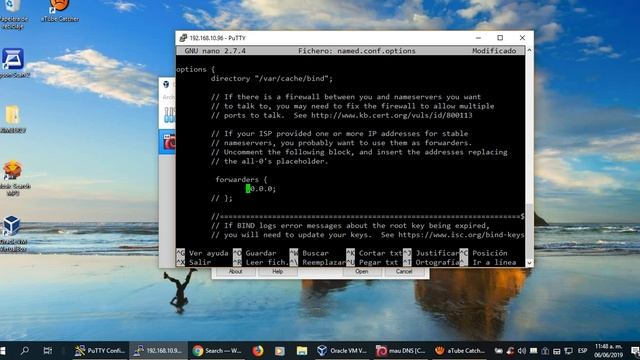Viewport: 640px width, 360px height.
Task: Click the '^K Cortar txt' nano shortcut
Action: tap(374, 253)
